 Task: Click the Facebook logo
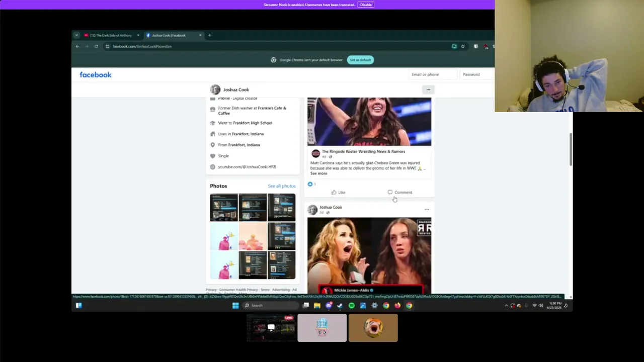tap(96, 75)
